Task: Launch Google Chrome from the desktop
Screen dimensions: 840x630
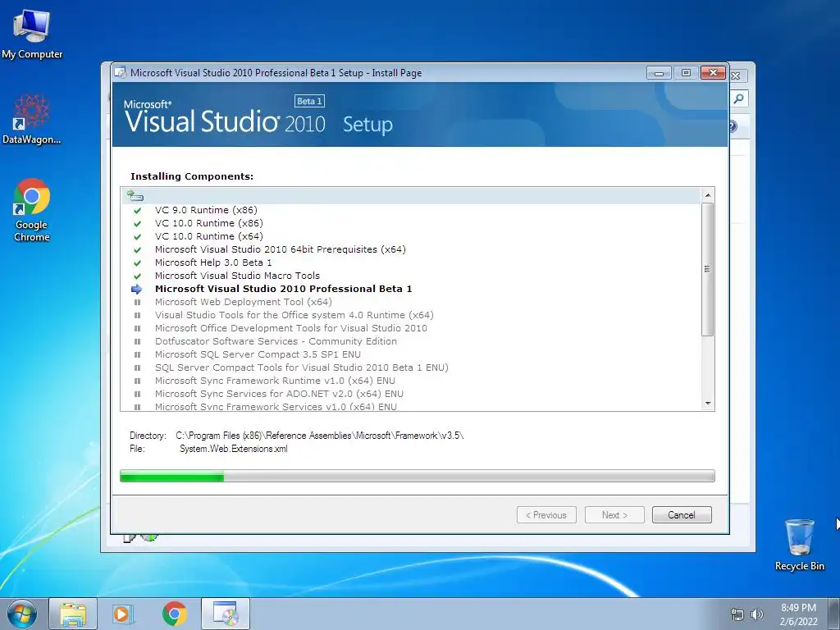Action: tap(32, 209)
